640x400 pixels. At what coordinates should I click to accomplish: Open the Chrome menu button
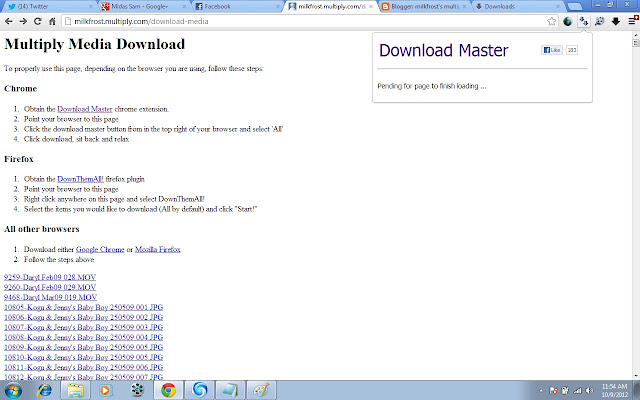coord(633,21)
